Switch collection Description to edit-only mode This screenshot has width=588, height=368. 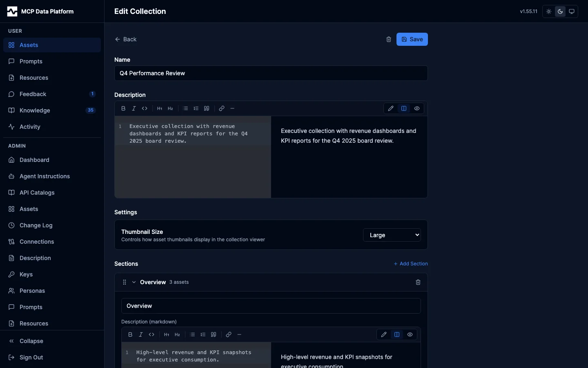391,108
